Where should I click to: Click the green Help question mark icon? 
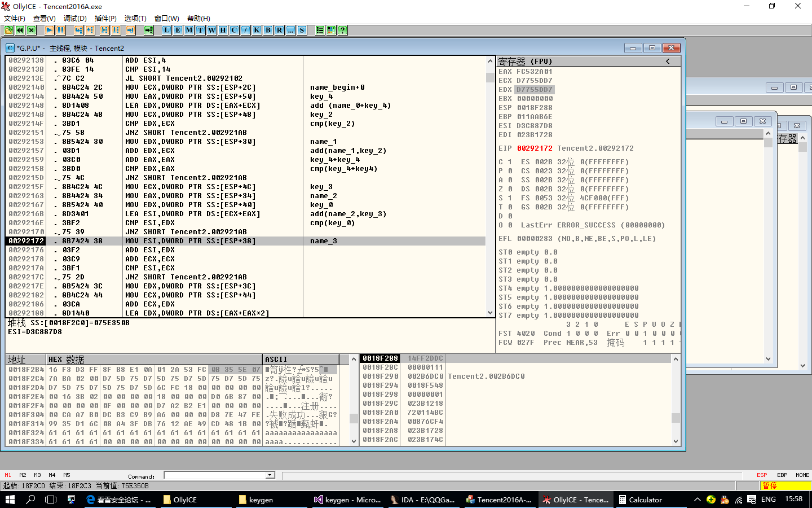[x=342, y=30]
